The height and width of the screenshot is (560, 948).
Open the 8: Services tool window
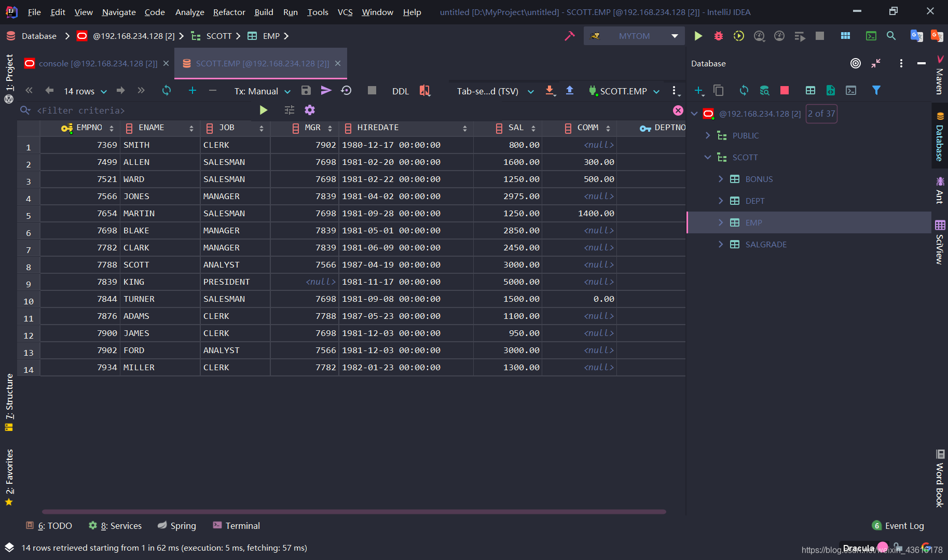point(115,526)
